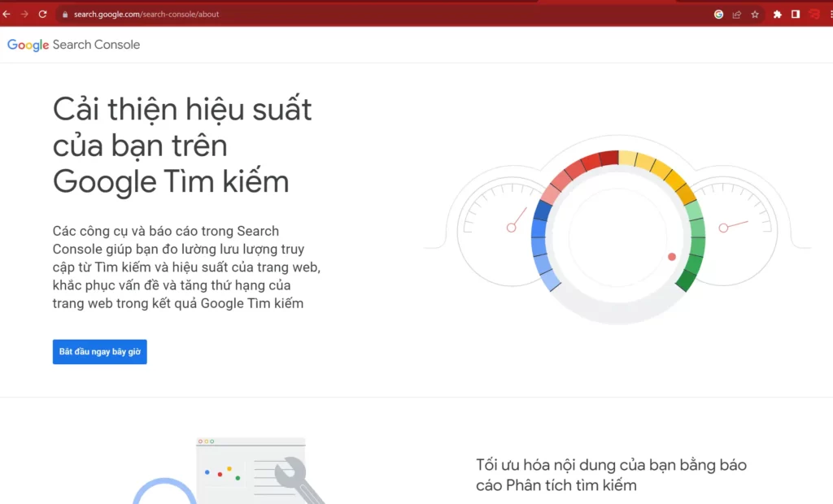Toggle the browser side panel icon
This screenshot has width=833, height=504.
796,14
